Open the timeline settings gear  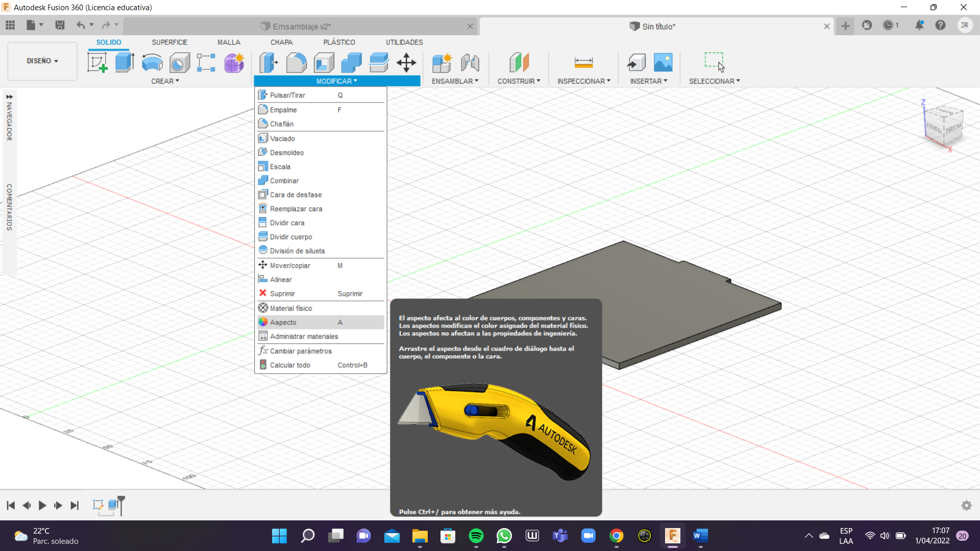966,505
